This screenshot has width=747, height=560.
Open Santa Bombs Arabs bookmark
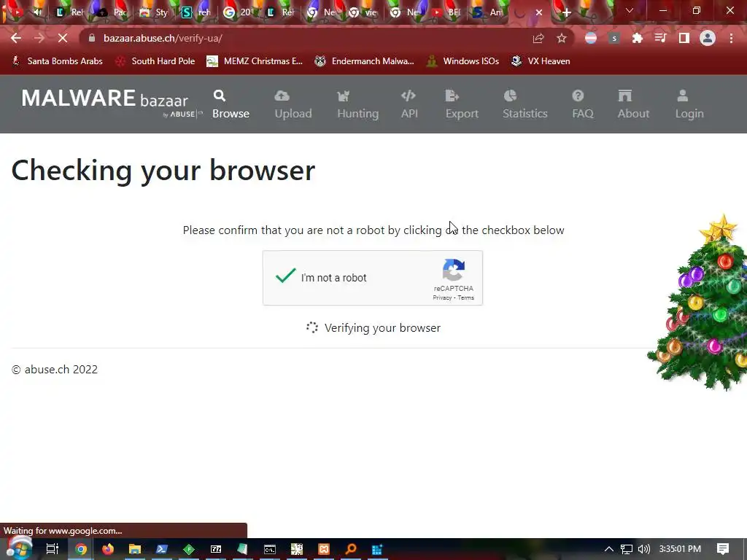(x=57, y=61)
